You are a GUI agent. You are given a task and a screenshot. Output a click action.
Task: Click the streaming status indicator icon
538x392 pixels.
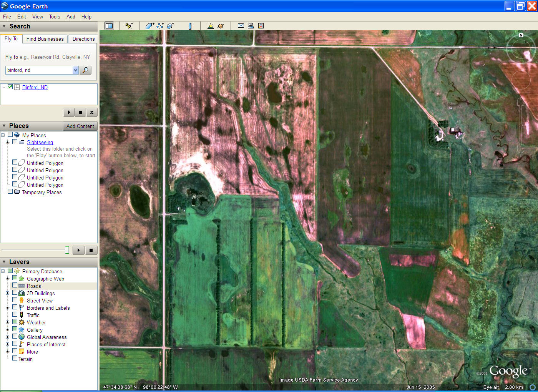(x=533, y=387)
